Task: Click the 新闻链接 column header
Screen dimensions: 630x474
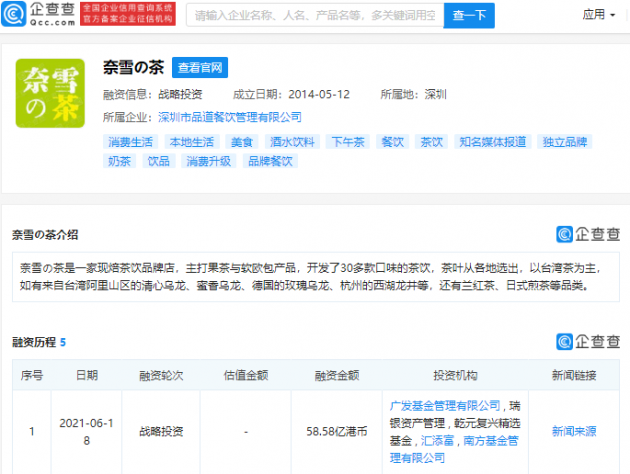Action: 574,376
